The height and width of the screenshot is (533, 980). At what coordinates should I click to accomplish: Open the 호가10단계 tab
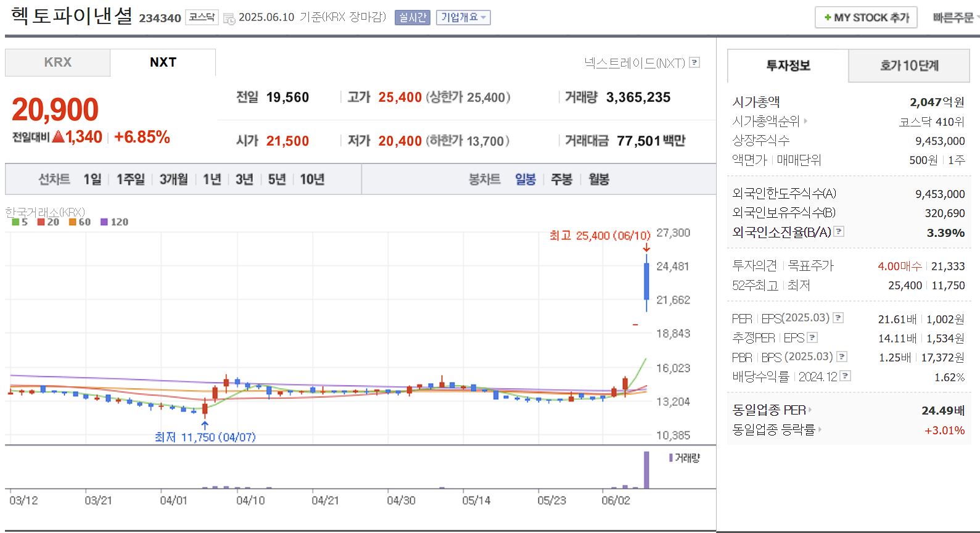(x=909, y=65)
